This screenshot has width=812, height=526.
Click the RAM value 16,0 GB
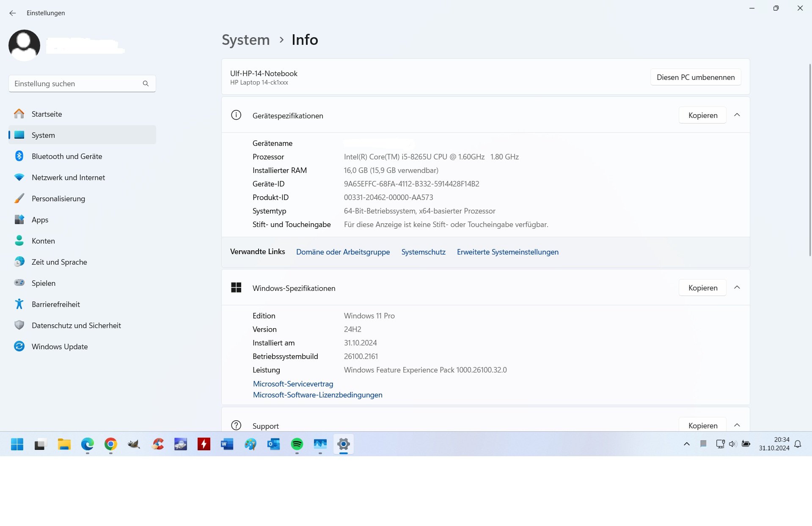point(391,170)
